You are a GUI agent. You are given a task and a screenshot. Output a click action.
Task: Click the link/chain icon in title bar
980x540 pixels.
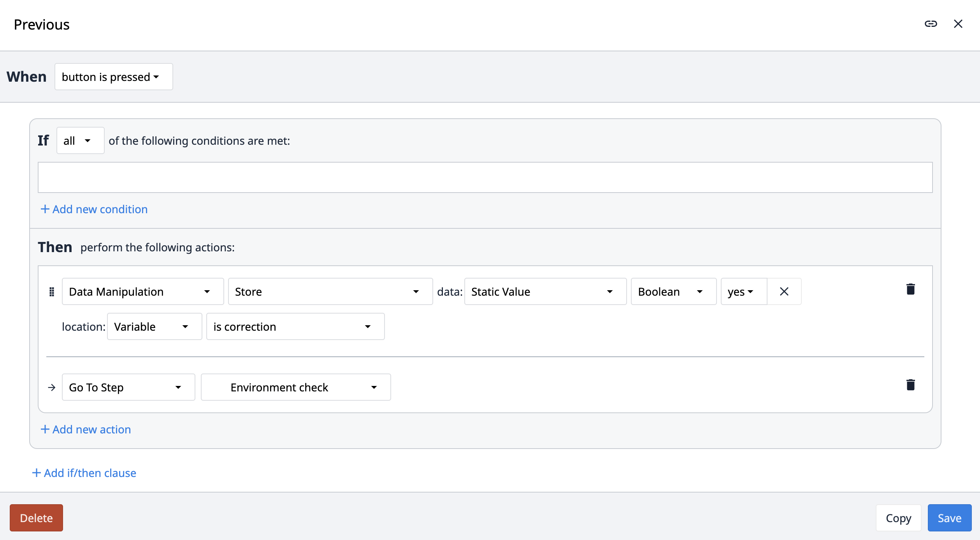[x=931, y=23]
